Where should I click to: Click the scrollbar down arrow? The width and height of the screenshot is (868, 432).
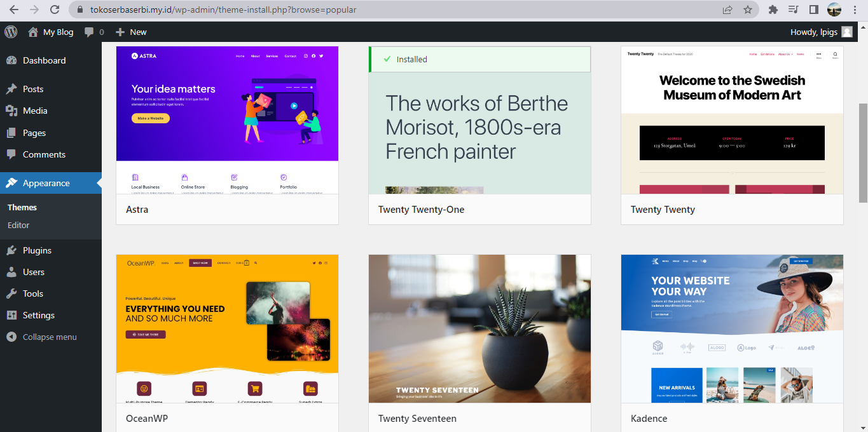[x=863, y=427]
